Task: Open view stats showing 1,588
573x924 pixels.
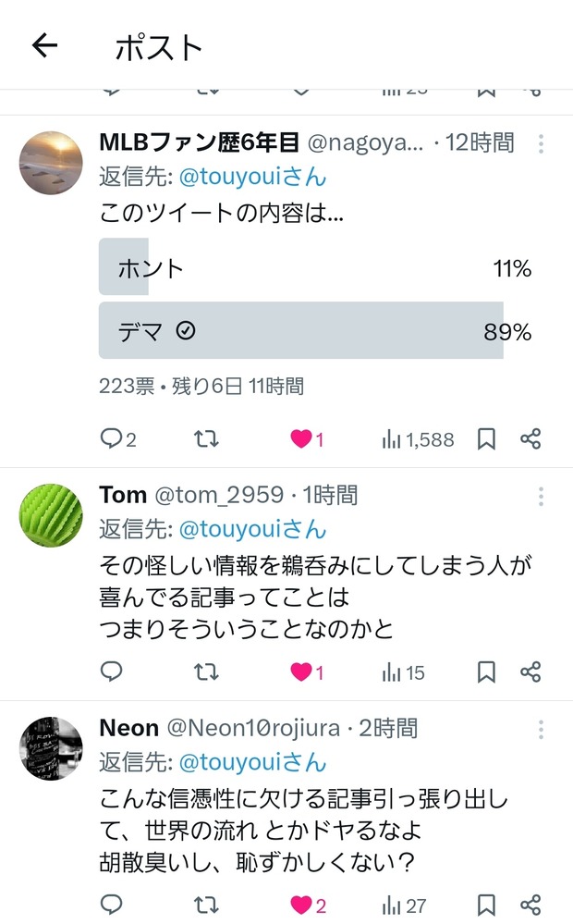Action: pos(418,439)
